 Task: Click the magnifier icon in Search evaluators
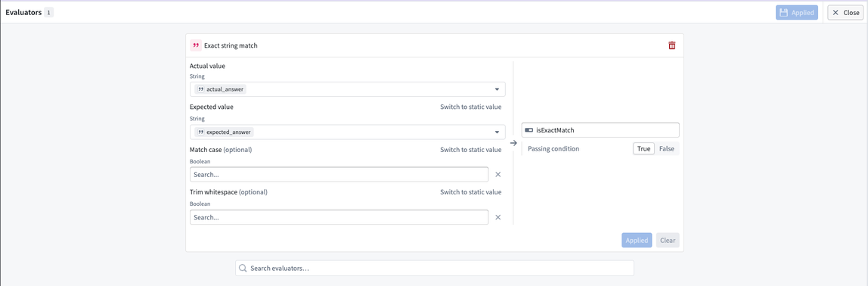point(243,269)
